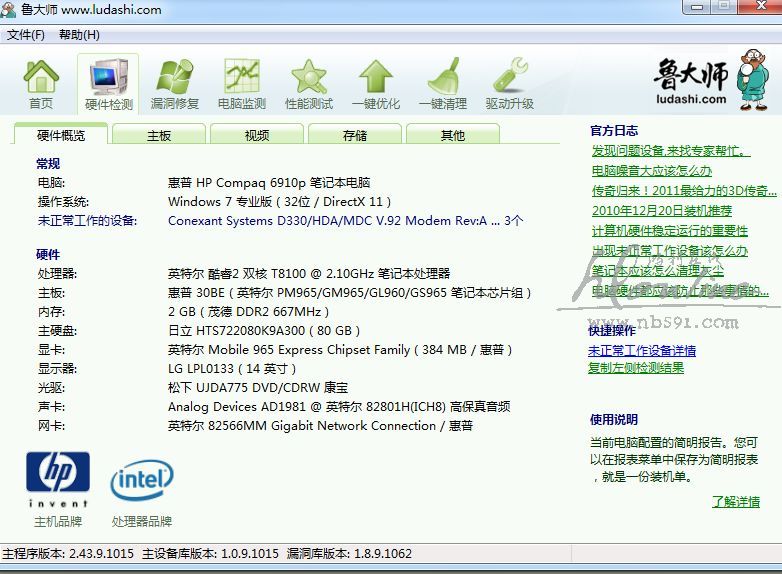Image resolution: width=782 pixels, height=574 pixels.
Task: Open the 电脑监测 computer monitoring icon
Action: tap(242, 84)
